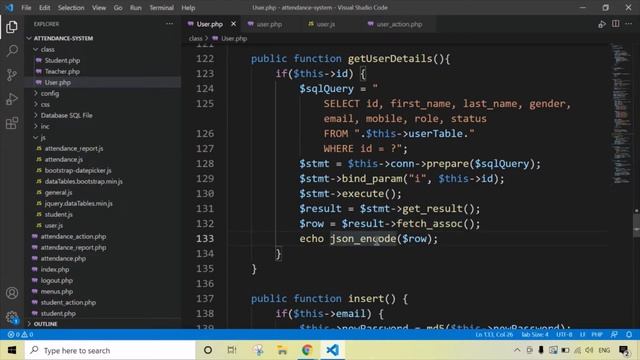
Task: Open the File menu
Action: pos(26,8)
